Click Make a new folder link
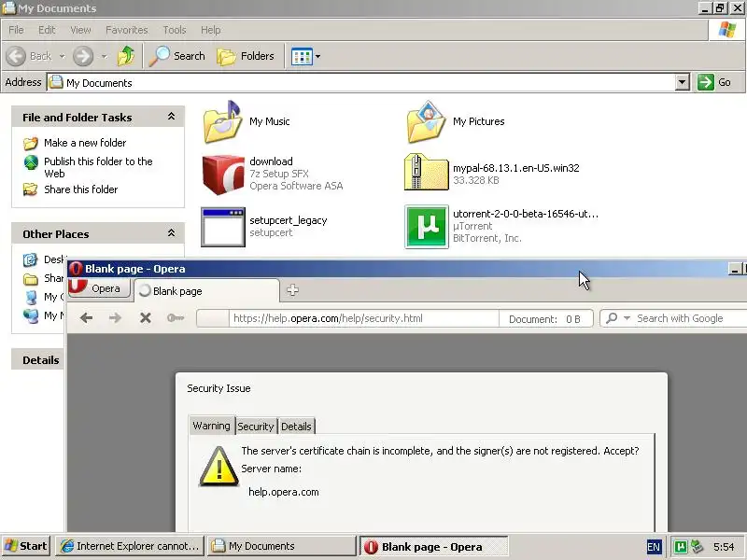Screen dimensions: 747x560 point(85,143)
